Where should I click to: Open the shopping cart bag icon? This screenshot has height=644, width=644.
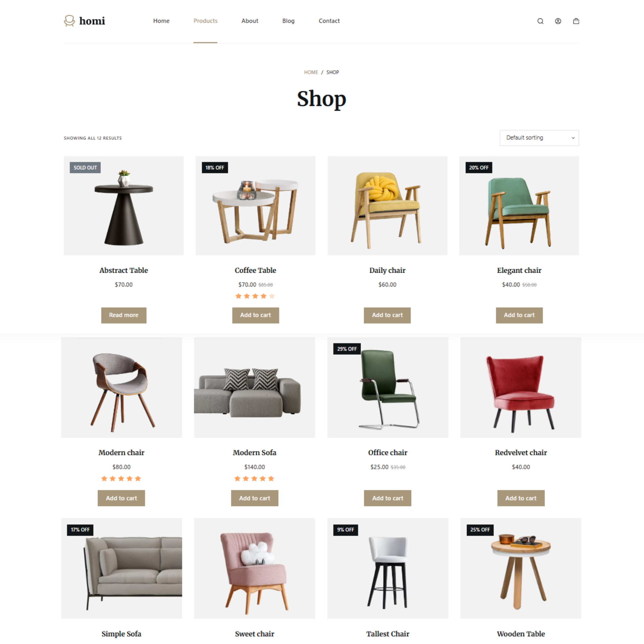tap(576, 21)
